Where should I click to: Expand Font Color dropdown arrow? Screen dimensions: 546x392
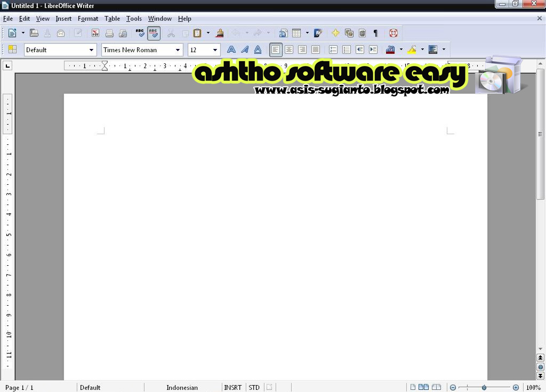(401, 50)
